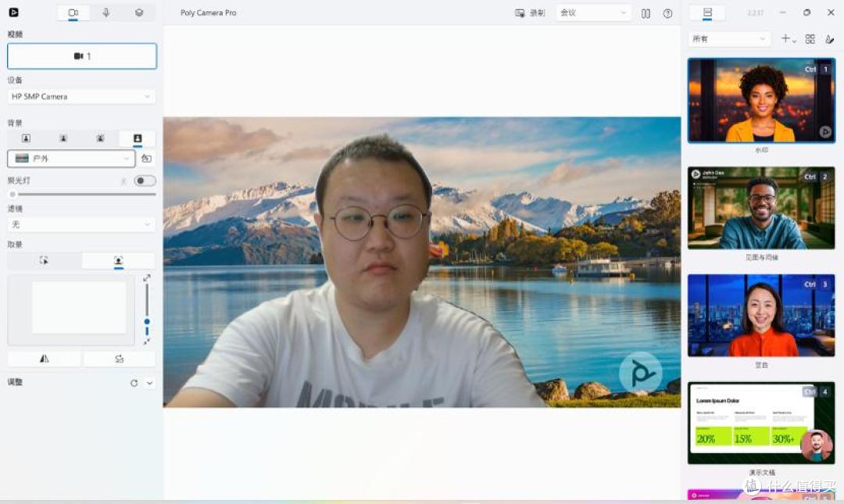Viewport: 844px width, 504px height.
Task: Open the 滤镜 filter dropdown showing 无
Action: [81, 224]
